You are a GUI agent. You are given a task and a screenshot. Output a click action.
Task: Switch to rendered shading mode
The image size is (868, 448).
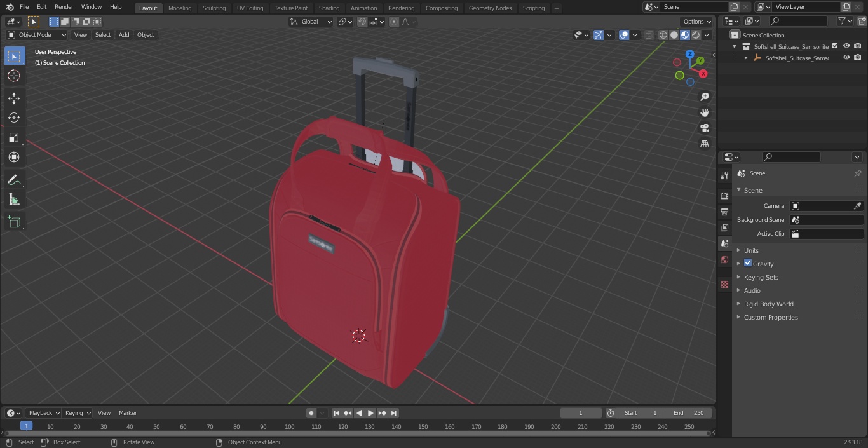[696, 35]
